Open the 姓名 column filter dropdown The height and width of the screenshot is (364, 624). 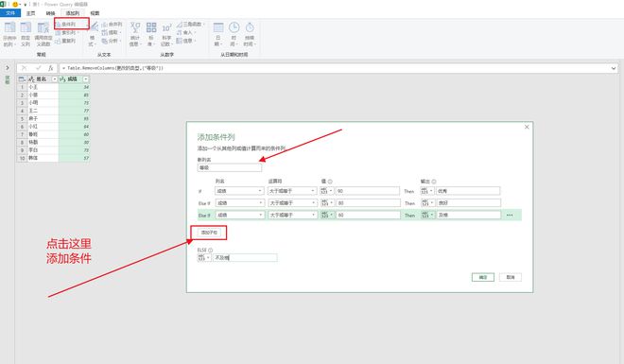pos(55,79)
